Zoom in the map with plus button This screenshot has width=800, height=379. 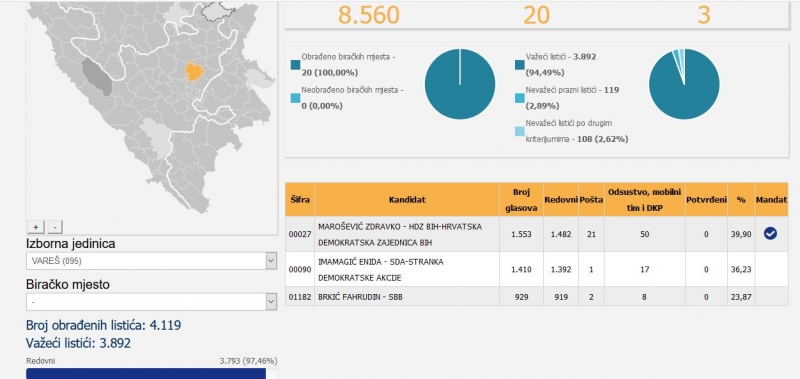point(36,227)
